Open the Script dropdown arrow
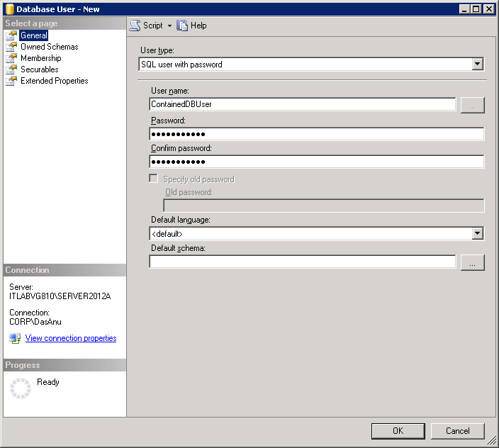The image size is (499, 448). [169, 26]
